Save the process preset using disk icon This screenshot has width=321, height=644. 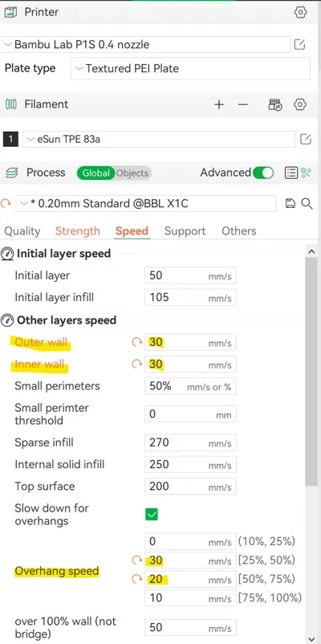[291, 203]
